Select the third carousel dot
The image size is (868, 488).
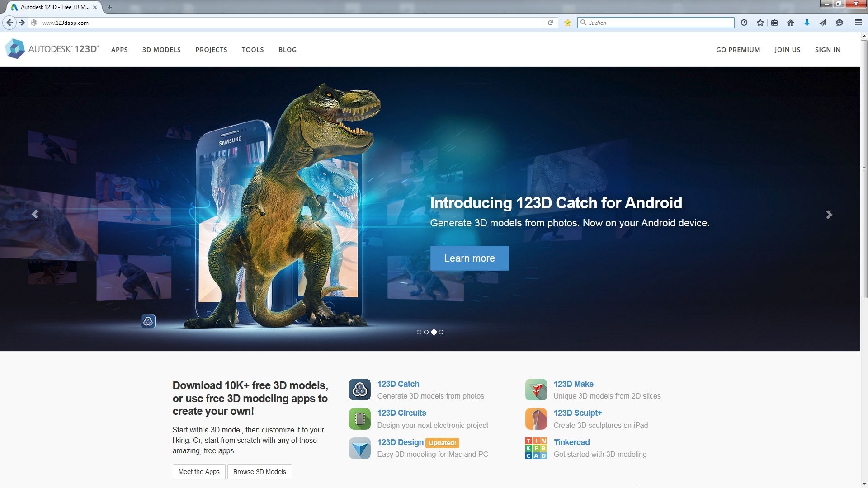click(x=434, y=332)
